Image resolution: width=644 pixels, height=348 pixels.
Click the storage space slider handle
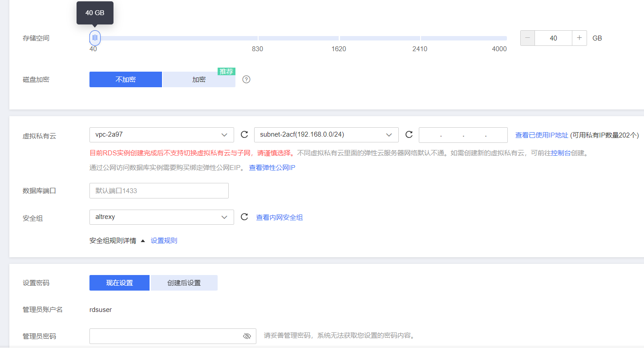(x=95, y=38)
